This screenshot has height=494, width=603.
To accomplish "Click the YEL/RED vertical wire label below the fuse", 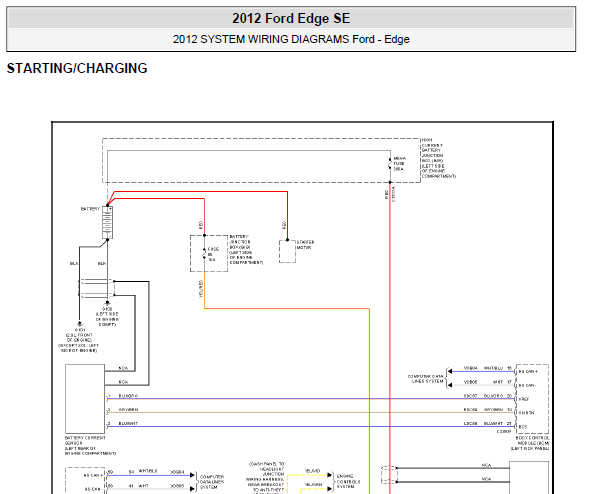I will [201, 289].
